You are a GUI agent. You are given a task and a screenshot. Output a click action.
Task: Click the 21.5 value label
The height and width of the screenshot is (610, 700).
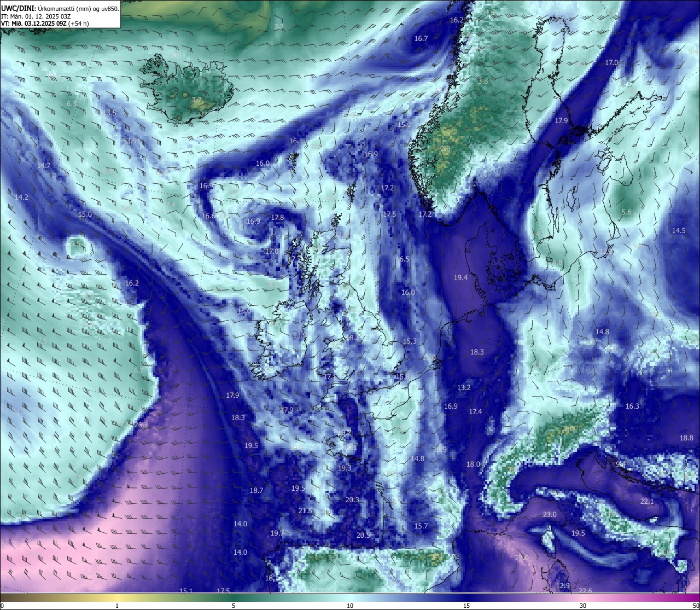(305, 511)
